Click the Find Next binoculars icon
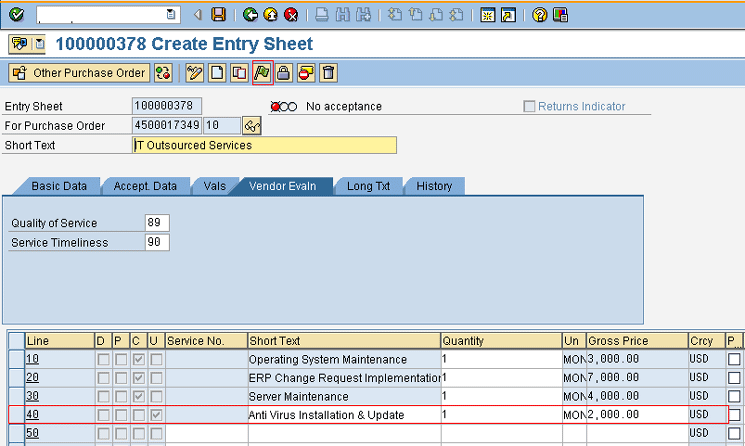Screen dimensions: 745x446 [363, 15]
